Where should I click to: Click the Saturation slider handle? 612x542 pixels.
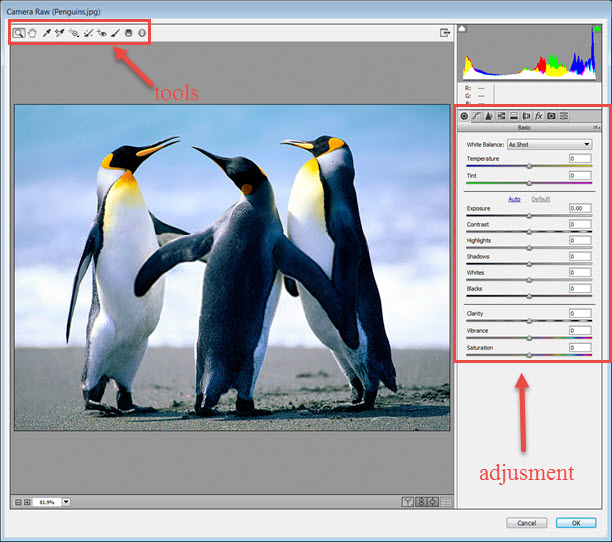coord(529,355)
